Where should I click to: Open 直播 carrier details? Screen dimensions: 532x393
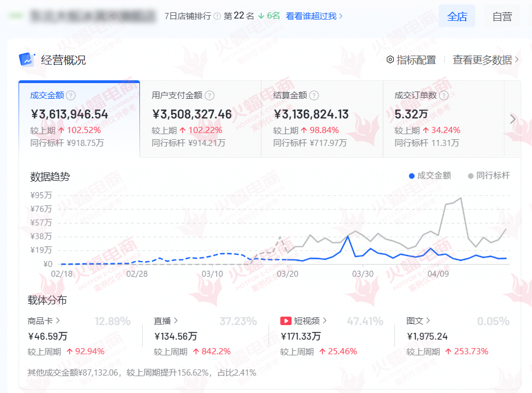click(166, 321)
